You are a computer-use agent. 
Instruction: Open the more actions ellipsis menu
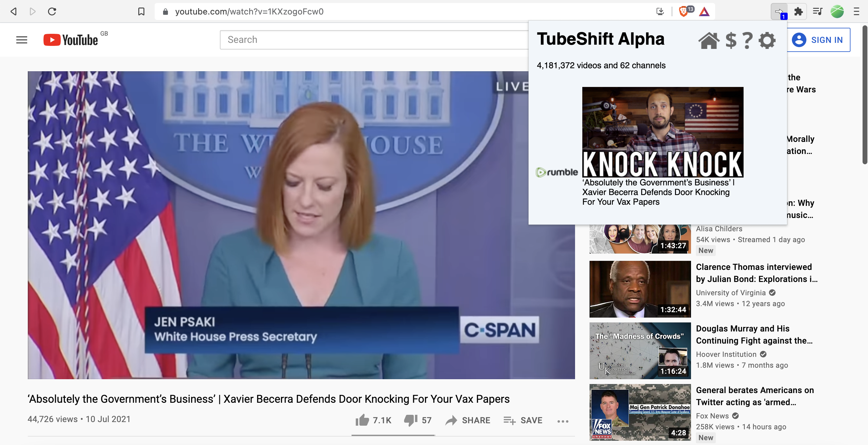[x=563, y=421]
